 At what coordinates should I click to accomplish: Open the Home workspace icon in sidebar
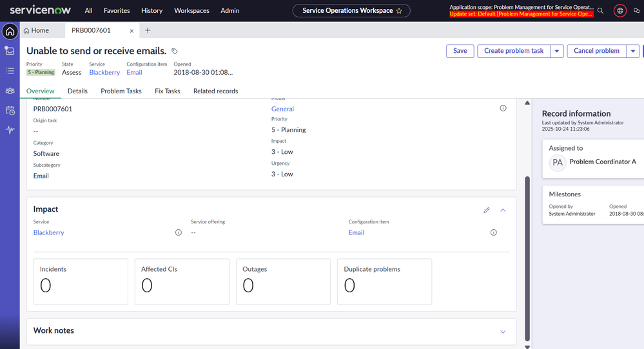pyautogui.click(x=10, y=32)
